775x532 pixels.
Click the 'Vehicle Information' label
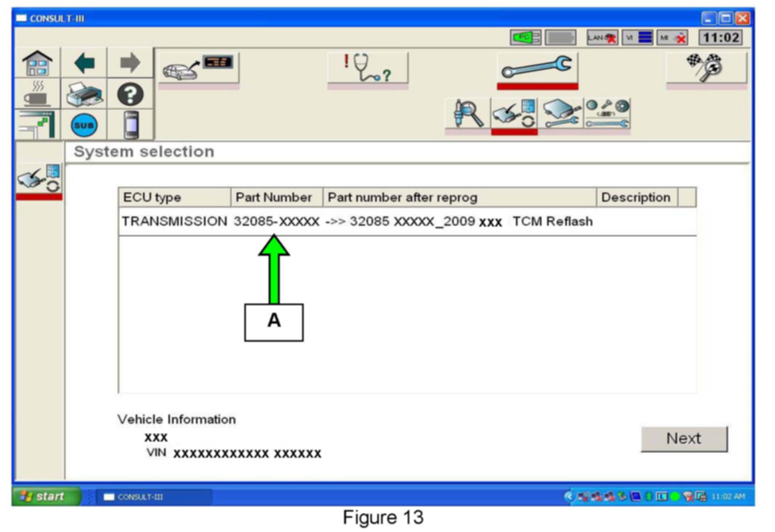[x=177, y=419]
